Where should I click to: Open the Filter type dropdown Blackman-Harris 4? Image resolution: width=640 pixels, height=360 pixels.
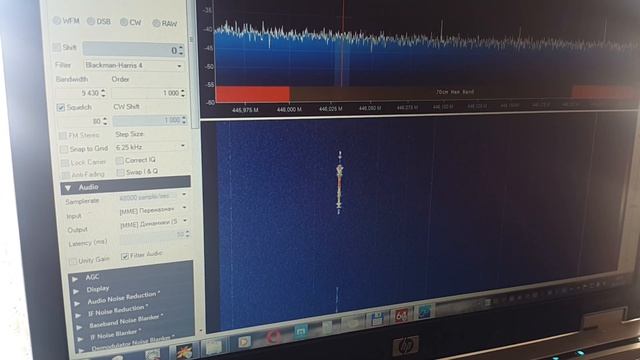tap(133, 65)
